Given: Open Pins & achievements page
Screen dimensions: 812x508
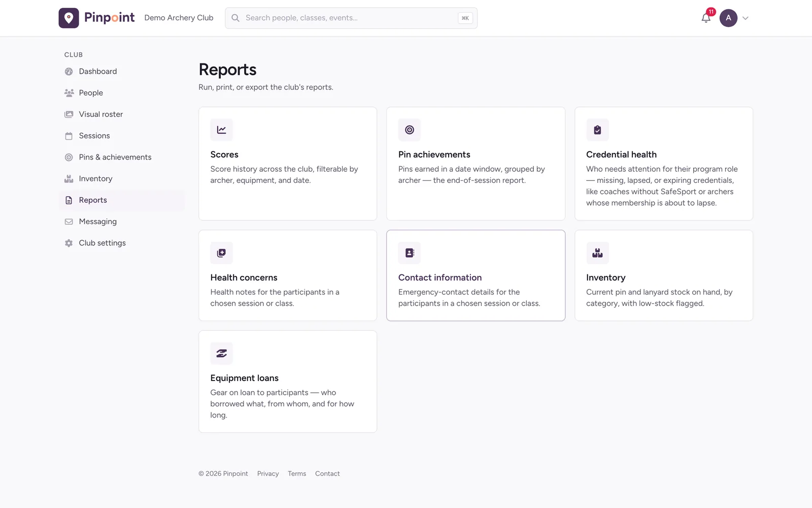Looking at the screenshot, I should 122,157.
